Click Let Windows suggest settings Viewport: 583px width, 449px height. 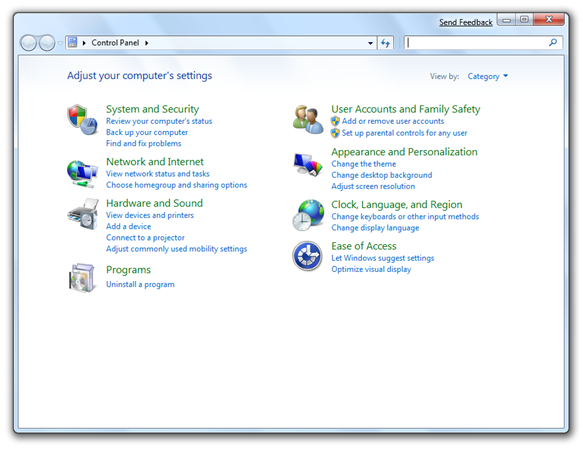[383, 258]
